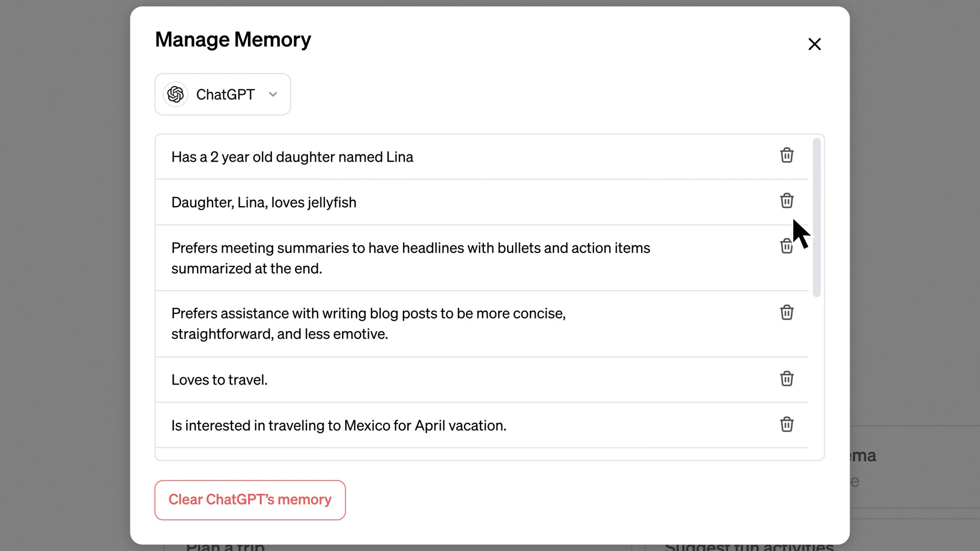Select the "Has a 2 year old daughter" entry
980x551 pixels.
[x=292, y=157]
